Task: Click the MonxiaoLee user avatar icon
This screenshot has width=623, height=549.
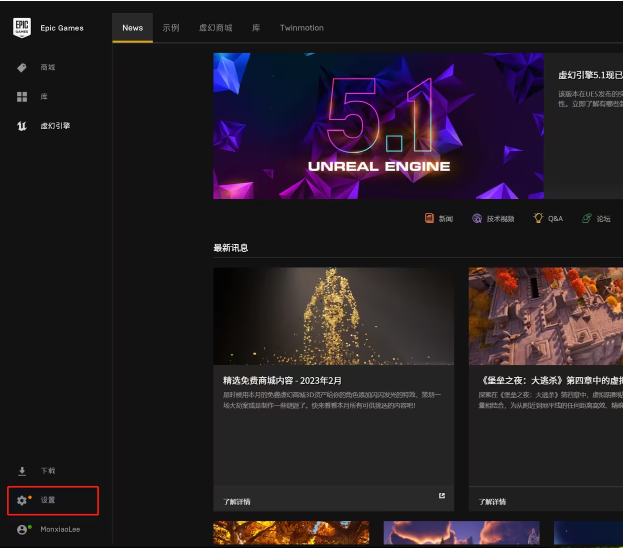Action: 22,530
